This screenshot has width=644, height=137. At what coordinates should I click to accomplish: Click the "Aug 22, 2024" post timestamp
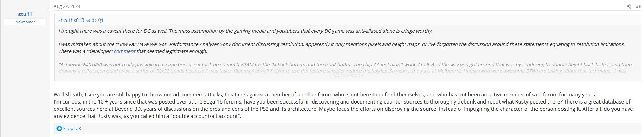(67, 6)
